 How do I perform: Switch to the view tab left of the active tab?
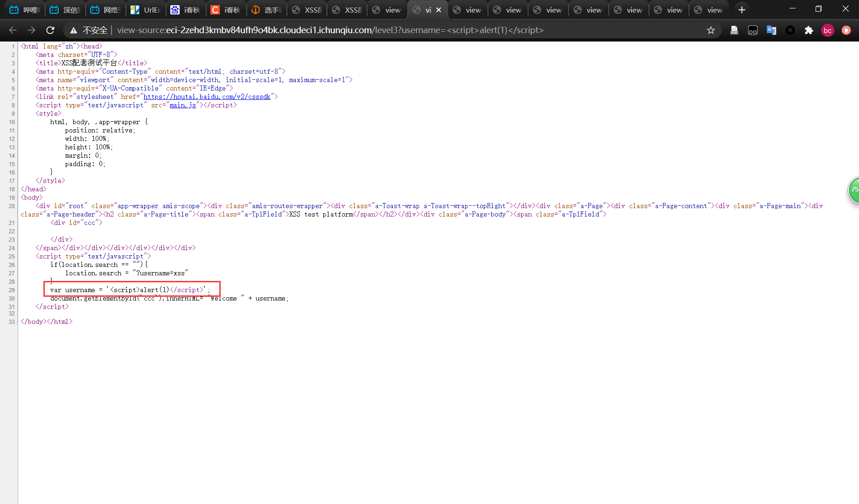(x=386, y=10)
